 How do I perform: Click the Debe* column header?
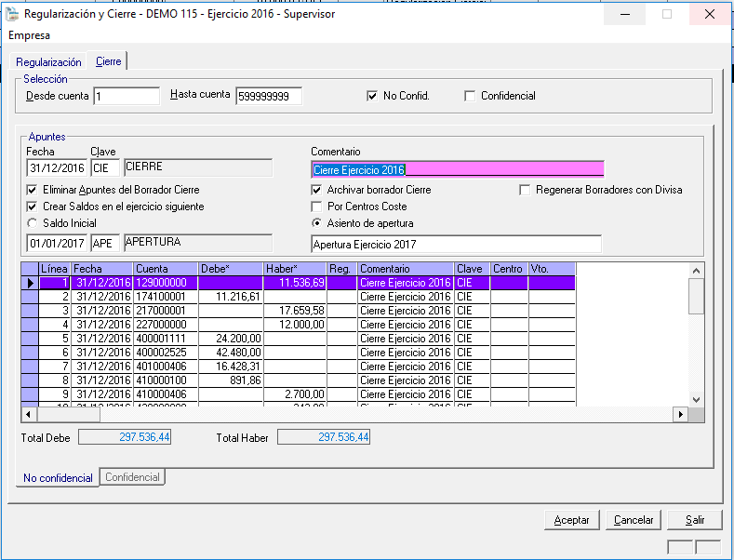[x=231, y=269]
